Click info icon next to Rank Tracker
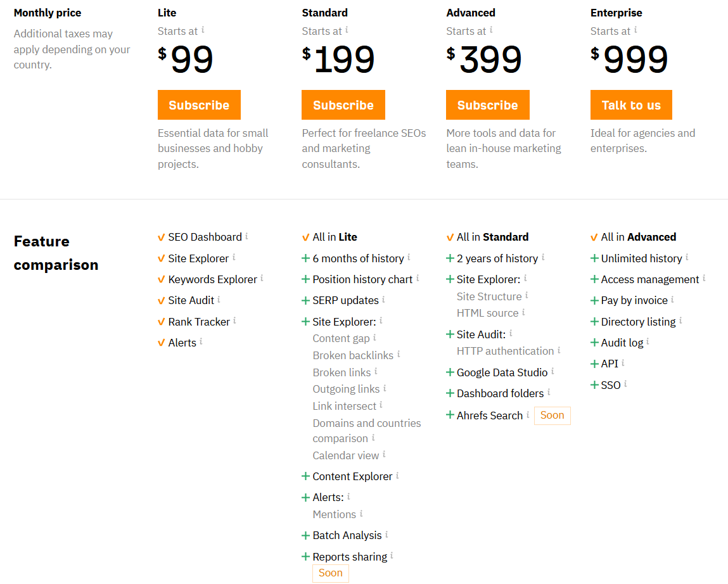This screenshot has height=584, width=728. point(234,321)
